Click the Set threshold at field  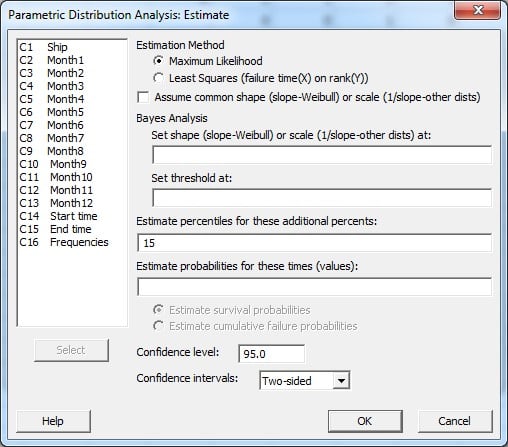click(322, 198)
